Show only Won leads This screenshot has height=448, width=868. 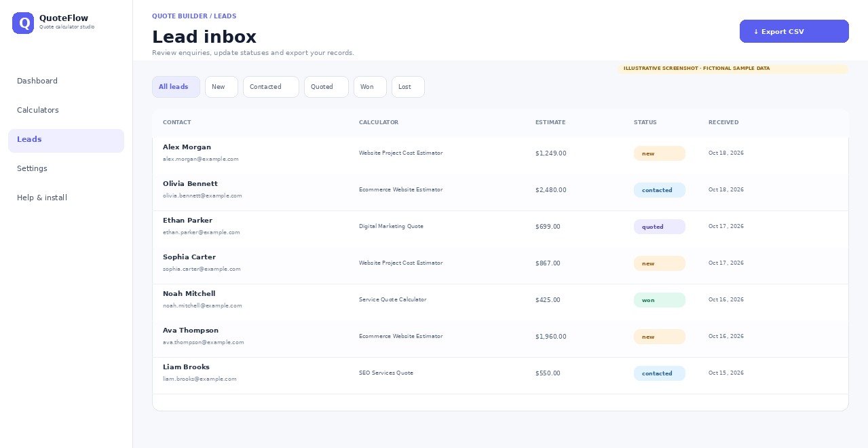click(x=370, y=87)
